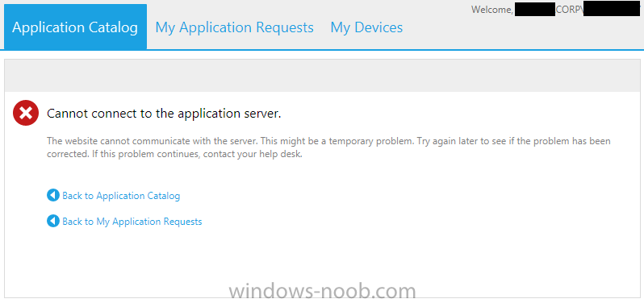
Task: Click the Try again later sentence
Action: (x=514, y=142)
